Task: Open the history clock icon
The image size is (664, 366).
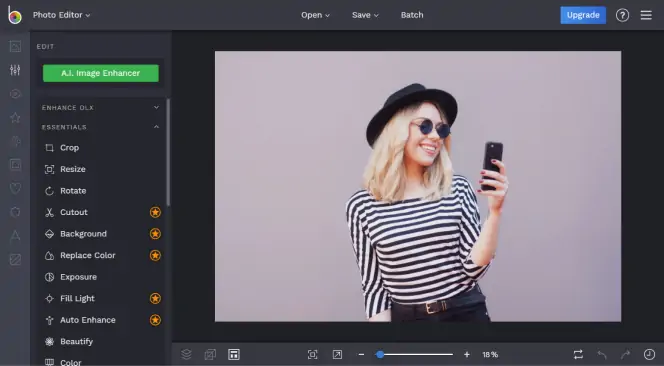Action: click(x=649, y=354)
